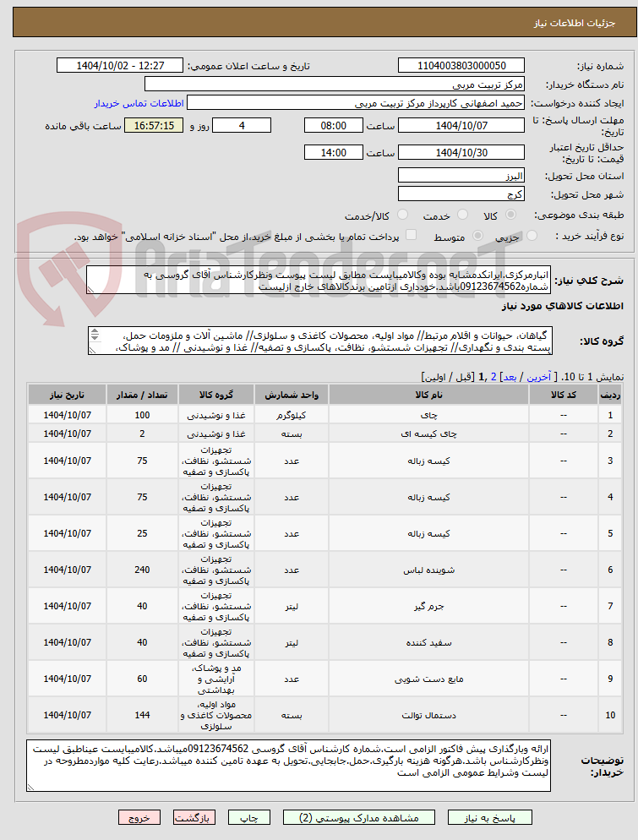Select the کیسه زباله item in row 4
The image size is (638, 840).
[428, 497]
